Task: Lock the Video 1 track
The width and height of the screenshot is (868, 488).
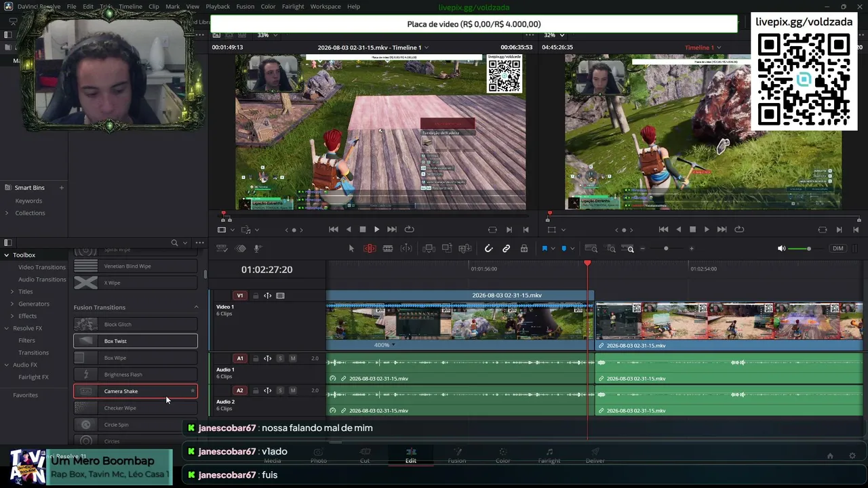Action: tap(256, 296)
